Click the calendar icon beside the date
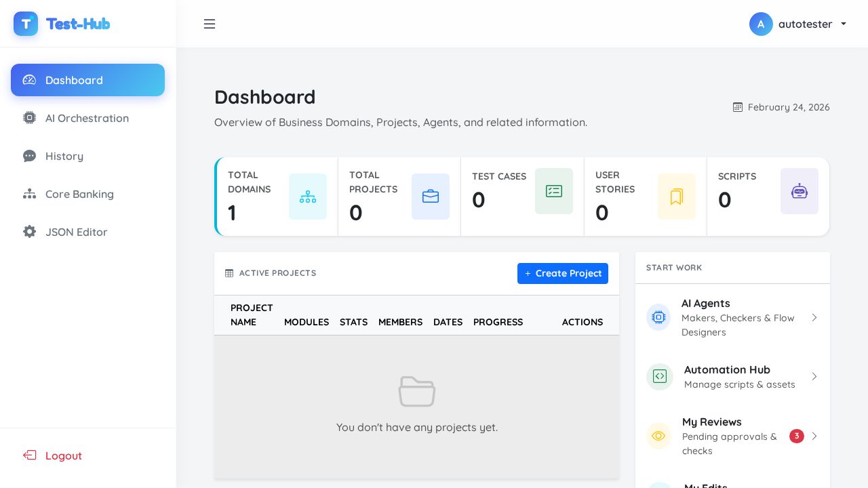Viewport: 868px width, 488px height. pos(738,107)
